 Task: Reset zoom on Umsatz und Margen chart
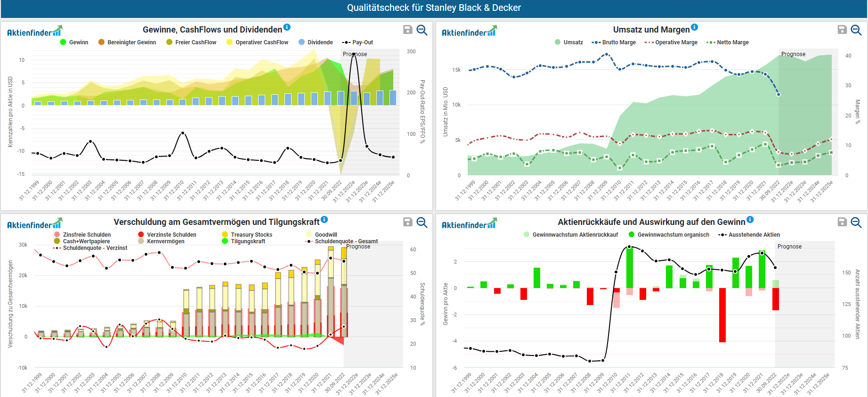[856, 30]
